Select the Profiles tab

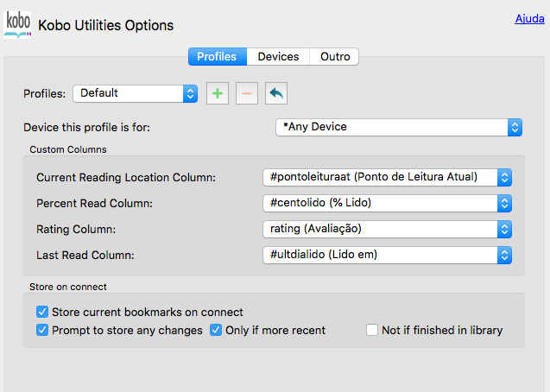[217, 57]
